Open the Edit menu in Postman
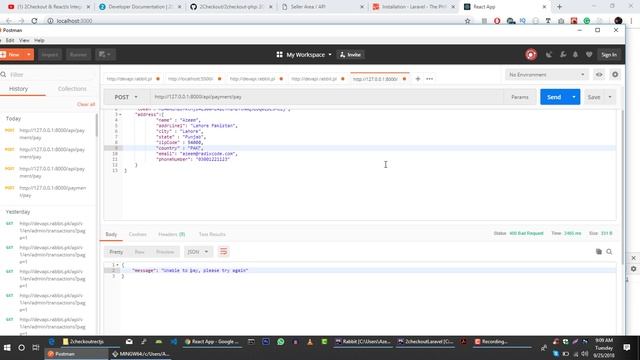The image size is (640, 360). tap(10, 40)
